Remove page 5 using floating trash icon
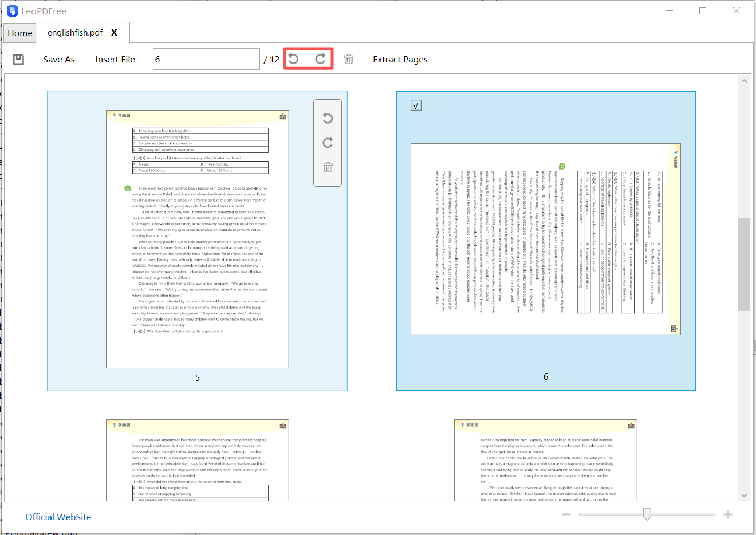Viewport: 756px width, 535px height. [327, 167]
